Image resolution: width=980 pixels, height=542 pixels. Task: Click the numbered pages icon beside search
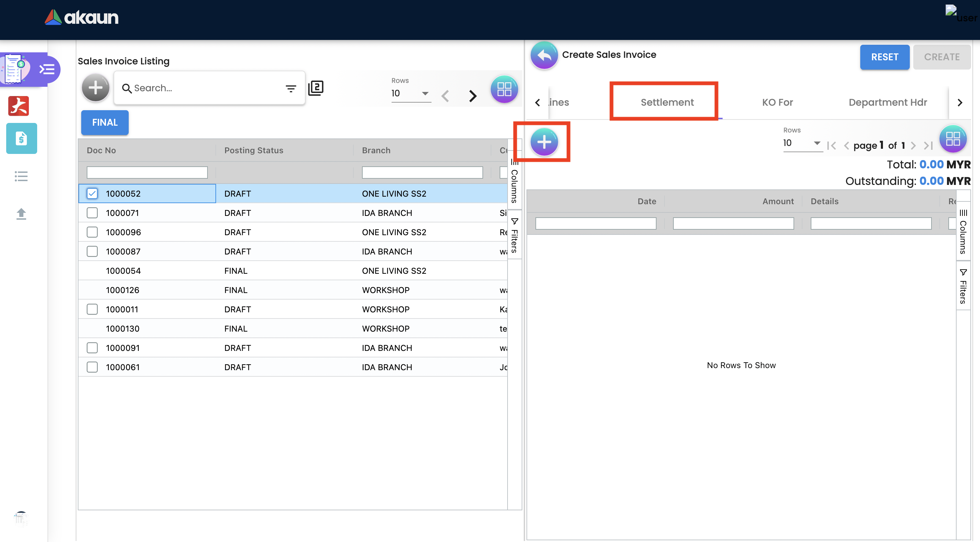316,88
